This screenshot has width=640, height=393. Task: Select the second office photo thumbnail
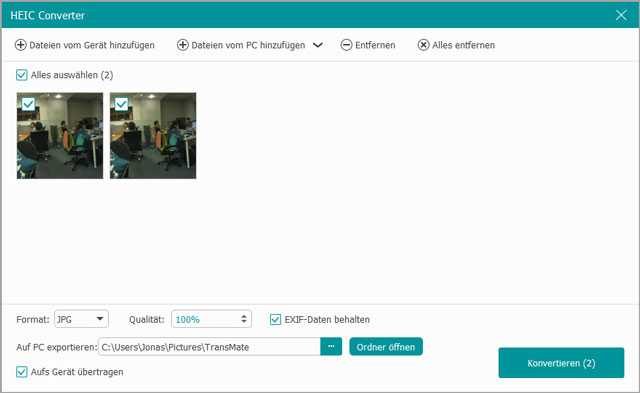[153, 135]
